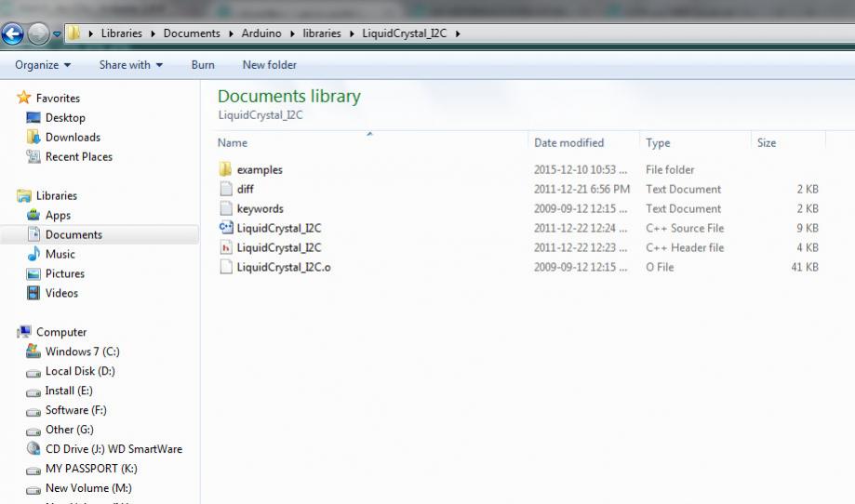
Task: Sort files by Type column header
Action: 658,143
